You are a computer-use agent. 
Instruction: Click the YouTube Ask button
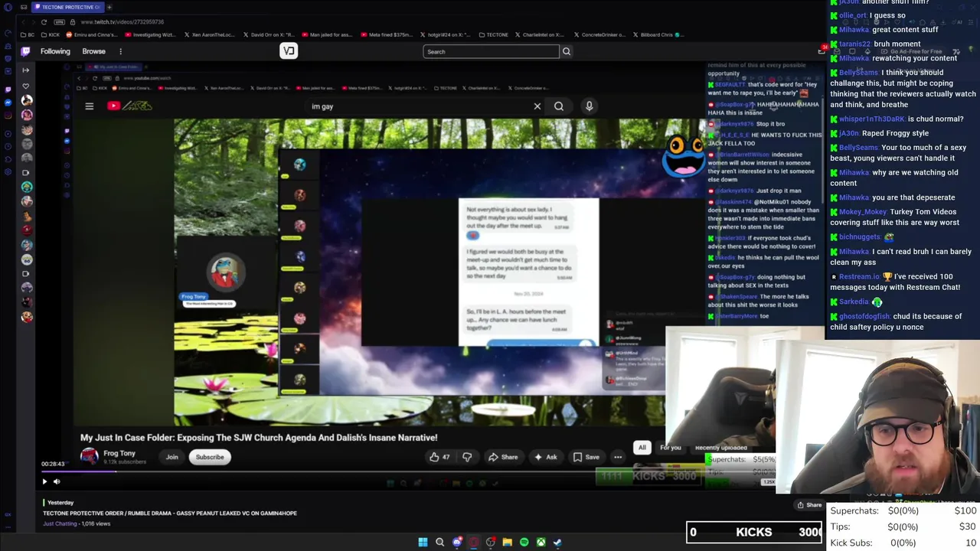point(546,457)
